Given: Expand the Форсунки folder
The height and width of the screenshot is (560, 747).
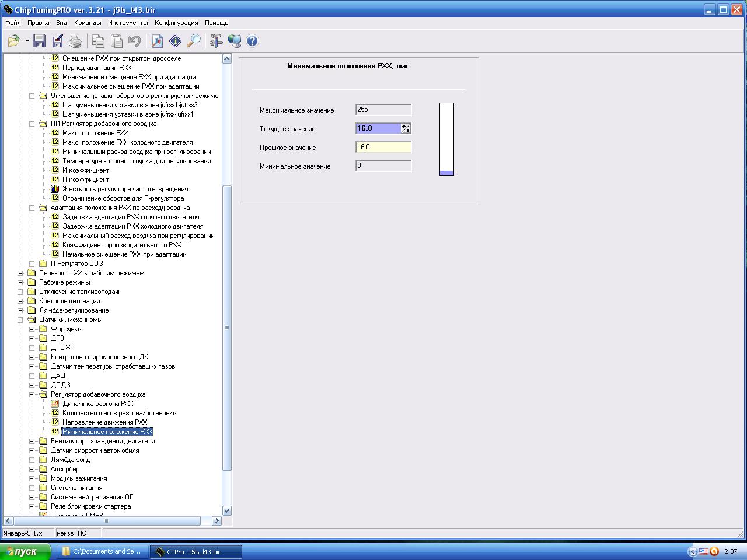Looking at the screenshot, I should pos(32,329).
